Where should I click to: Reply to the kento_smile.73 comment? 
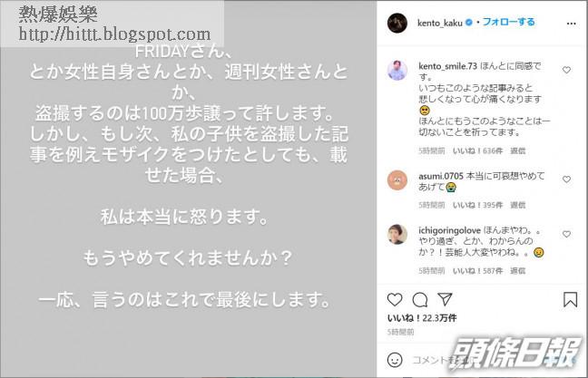click(x=517, y=151)
